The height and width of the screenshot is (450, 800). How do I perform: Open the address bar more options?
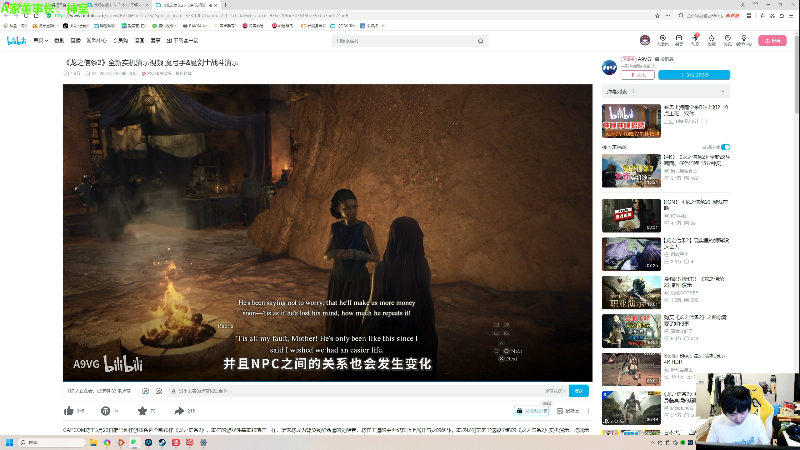coord(668,16)
